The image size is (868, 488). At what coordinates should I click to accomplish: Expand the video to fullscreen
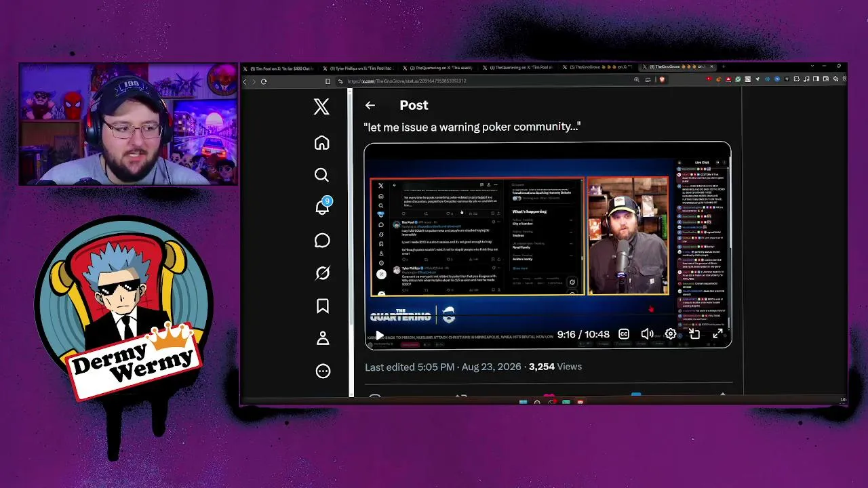tap(717, 334)
